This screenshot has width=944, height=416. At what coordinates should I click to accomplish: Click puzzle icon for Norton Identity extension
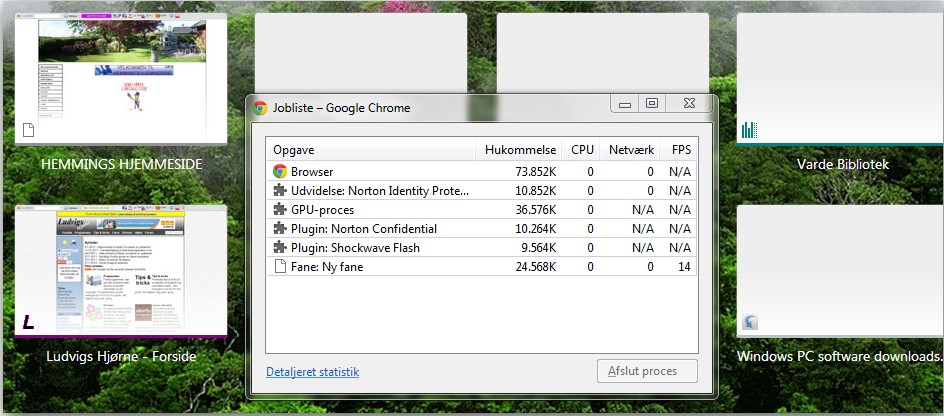pyautogui.click(x=279, y=190)
